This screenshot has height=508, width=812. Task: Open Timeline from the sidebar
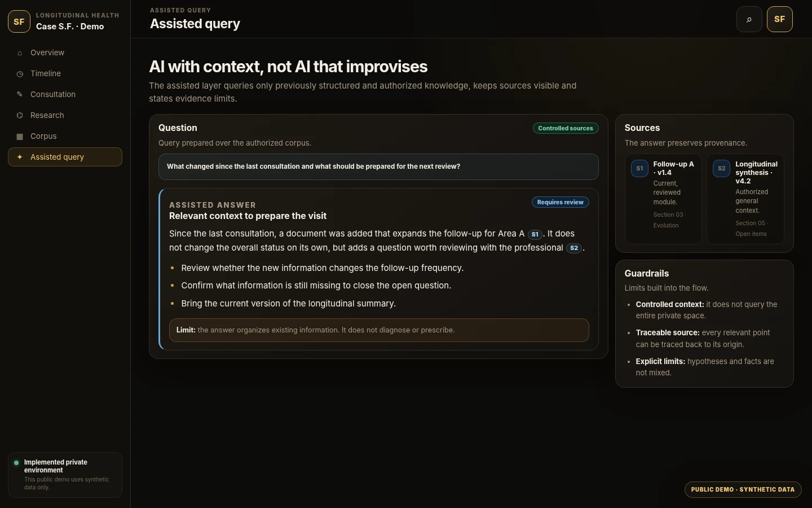tap(65, 73)
